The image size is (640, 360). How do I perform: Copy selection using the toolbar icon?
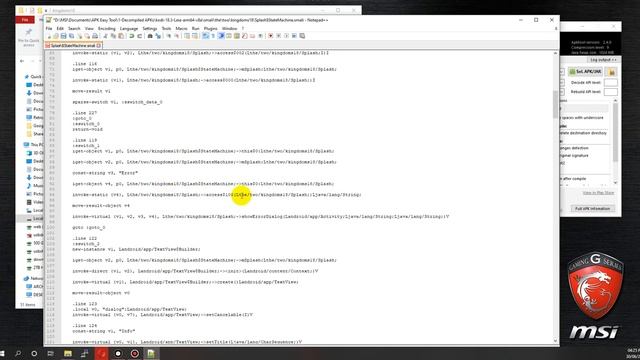click(x=113, y=36)
